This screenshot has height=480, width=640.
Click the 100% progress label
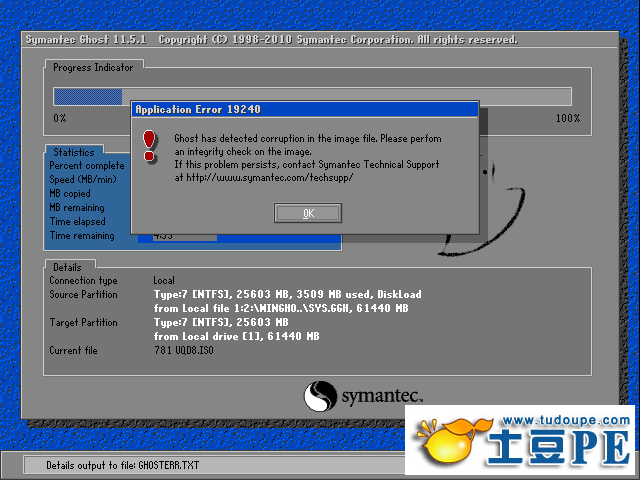568,118
